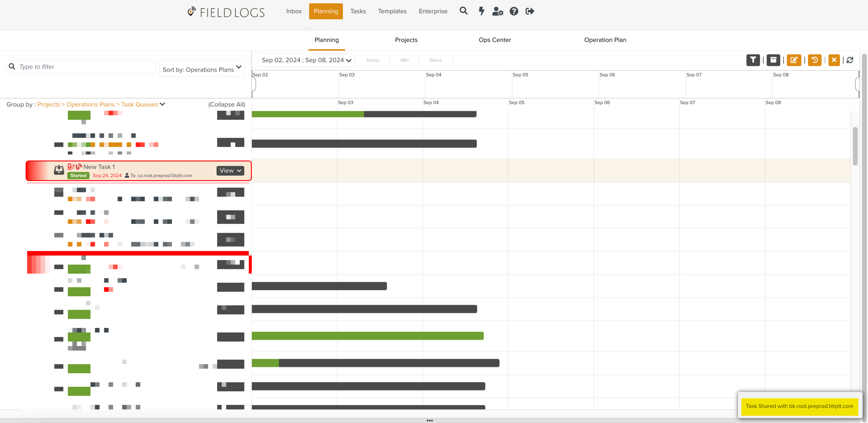Open the help question mark icon
The image size is (868, 423).
click(514, 11)
